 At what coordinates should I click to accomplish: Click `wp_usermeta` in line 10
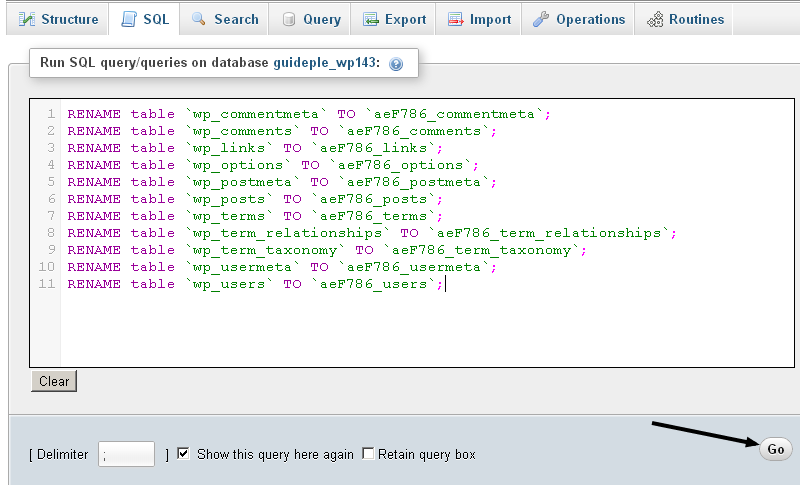(x=242, y=267)
